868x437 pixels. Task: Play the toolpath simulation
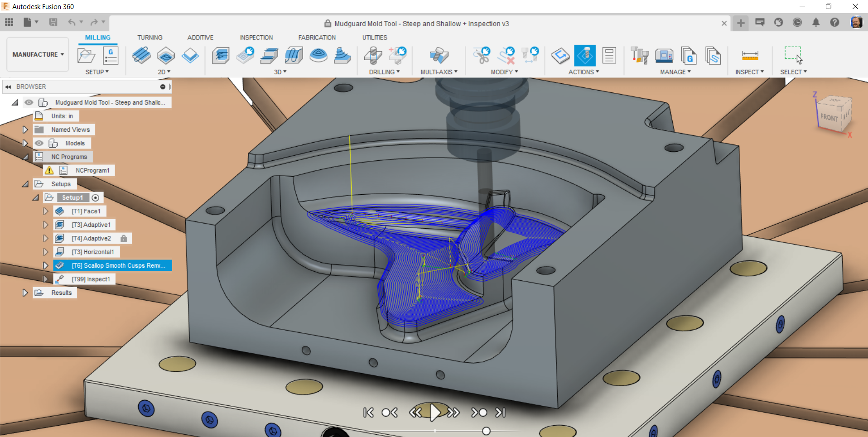(x=435, y=413)
